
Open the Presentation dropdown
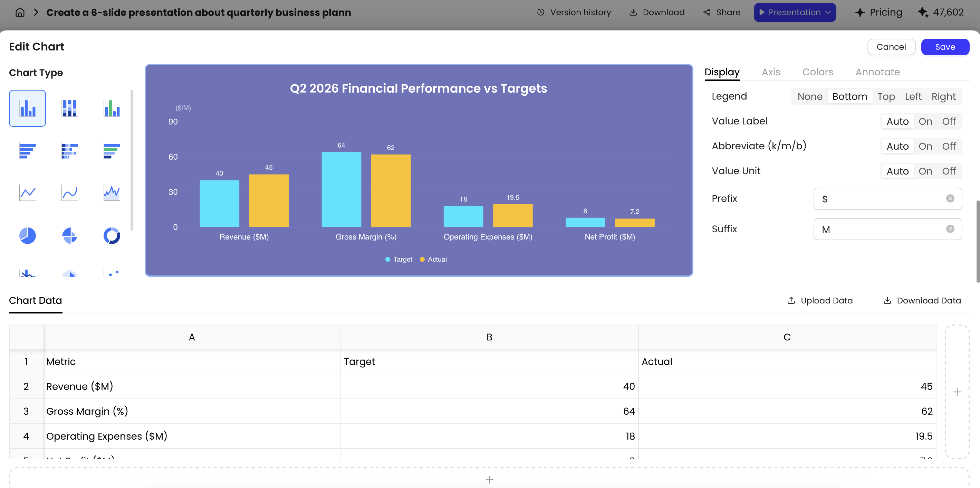click(x=794, y=12)
